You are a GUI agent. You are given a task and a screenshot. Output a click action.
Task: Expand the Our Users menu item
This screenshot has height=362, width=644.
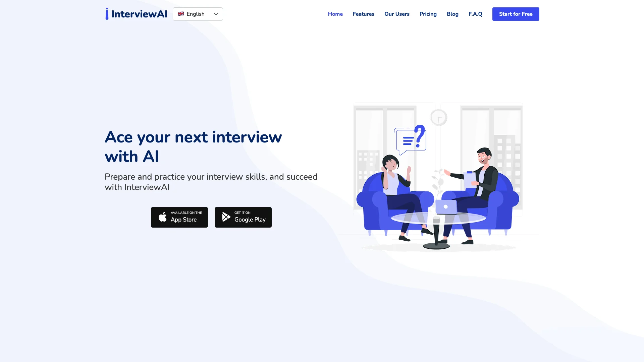[397, 14]
